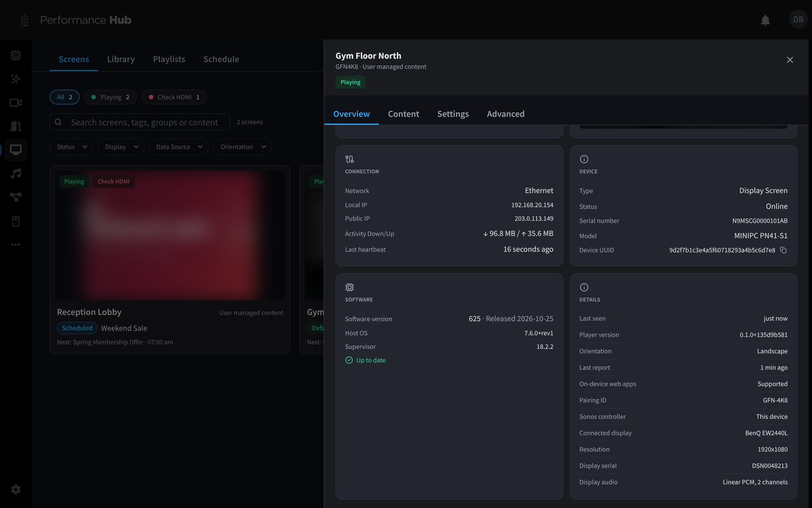Open the app grid launcher icon
Screen dimensions: 812x508
click(25, 20)
